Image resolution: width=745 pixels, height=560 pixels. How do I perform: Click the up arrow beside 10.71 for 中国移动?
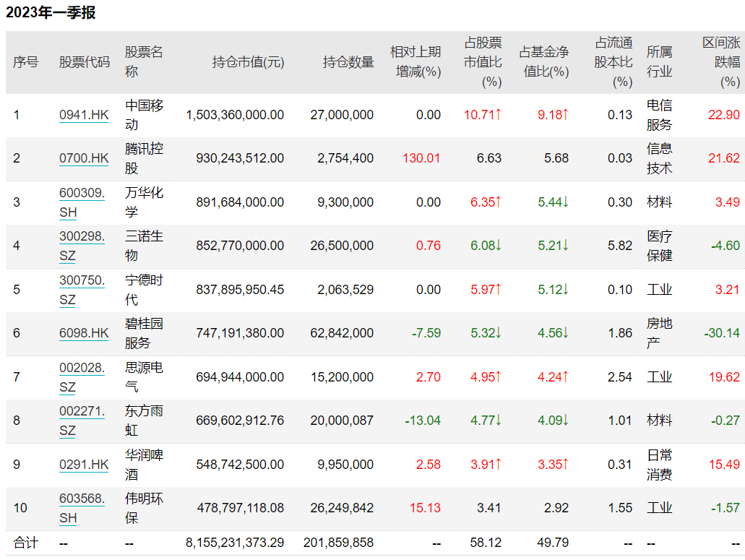tap(499, 114)
